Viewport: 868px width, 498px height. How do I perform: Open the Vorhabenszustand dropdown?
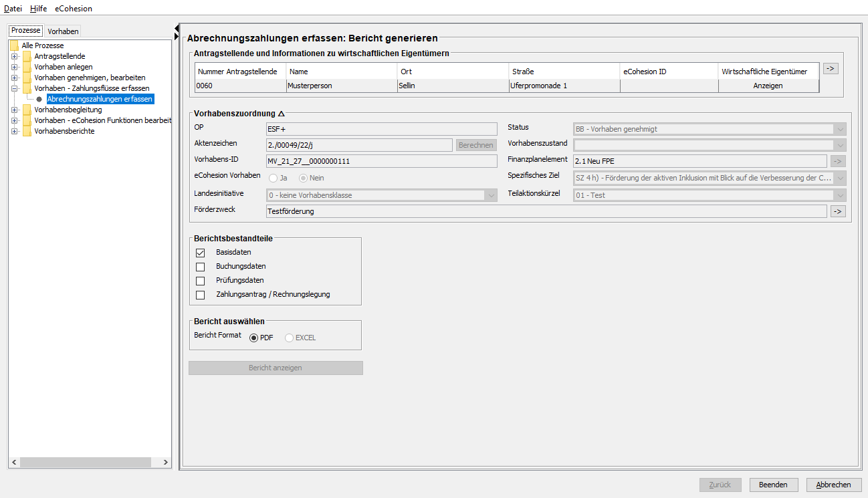coord(840,144)
